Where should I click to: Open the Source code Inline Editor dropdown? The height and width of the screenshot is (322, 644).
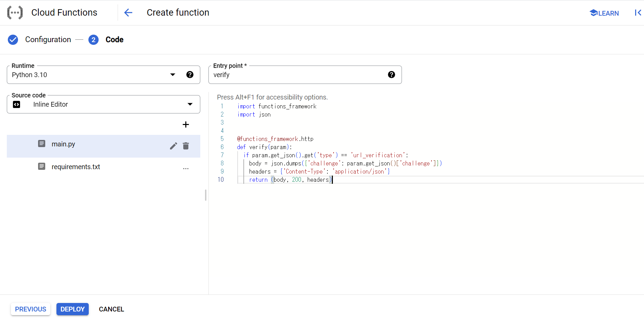click(190, 104)
